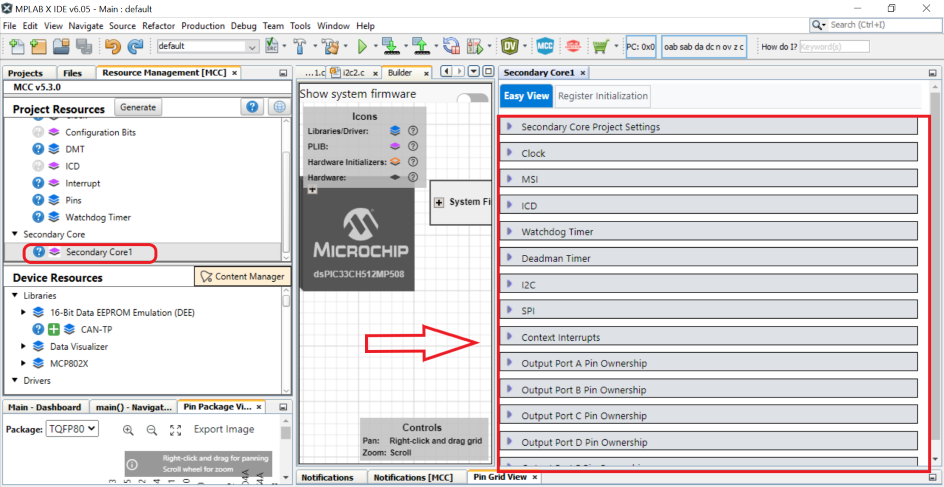
Task: Open the Package TQFP80 dropdown
Action: (72, 429)
